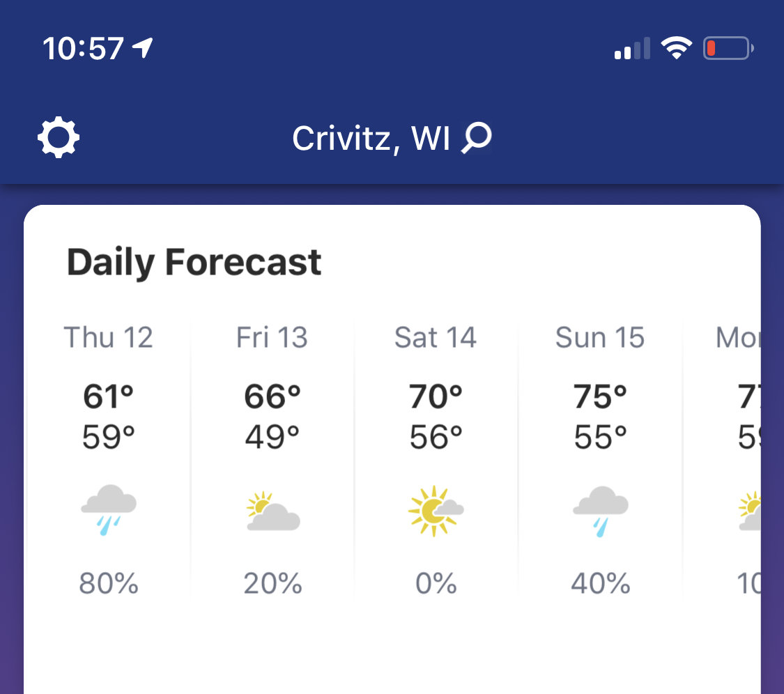This screenshot has width=784, height=694.
Task: Tap the Monday partly cloudy icon
Action: pos(750,511)
